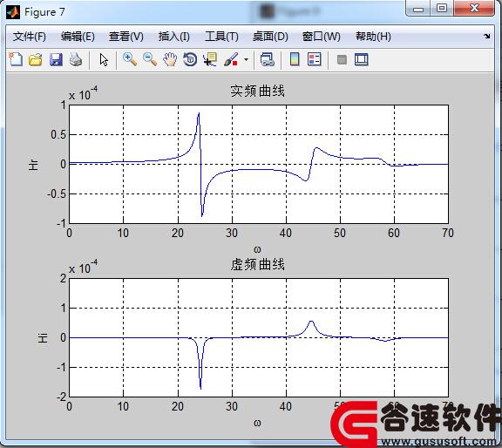
Task: Open the 文件(F) menu
Action: coord(29,37)
